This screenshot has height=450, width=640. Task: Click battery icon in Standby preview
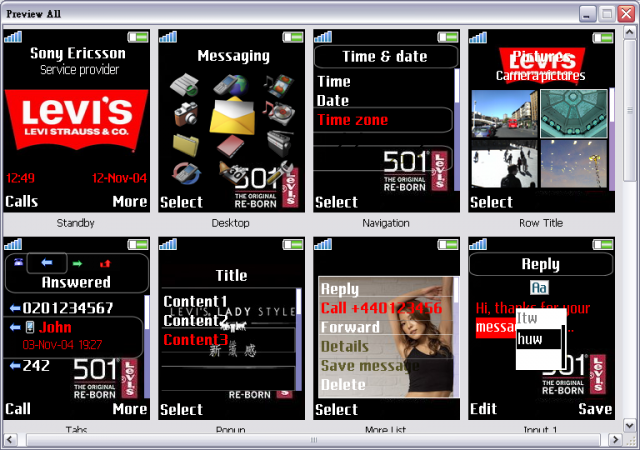138,38
